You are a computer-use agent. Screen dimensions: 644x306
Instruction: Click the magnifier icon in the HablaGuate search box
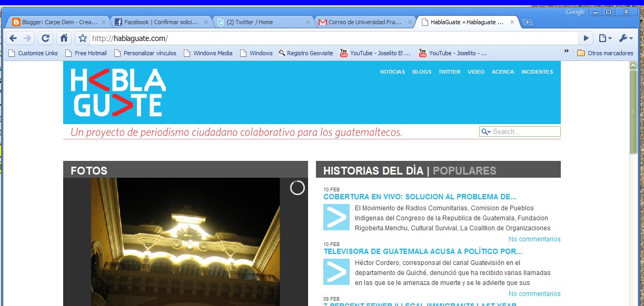coord(484,131)
